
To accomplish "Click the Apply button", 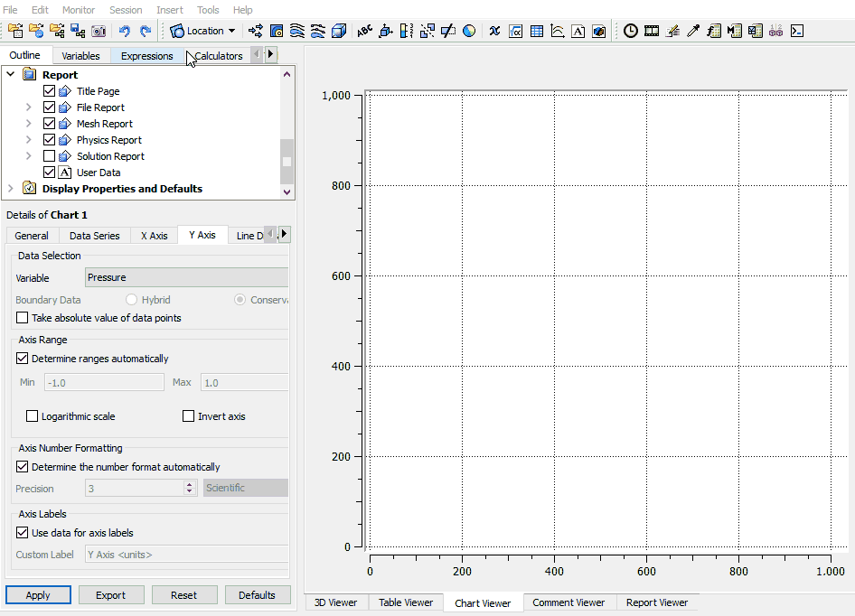I will click(38, 595).
